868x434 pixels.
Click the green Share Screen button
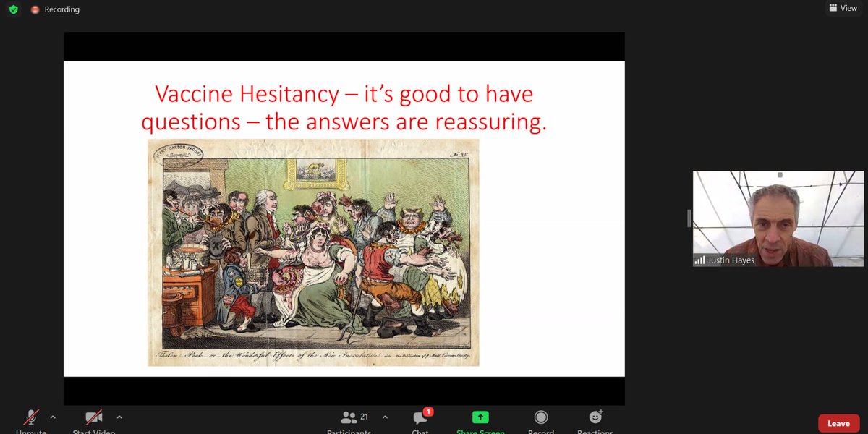(x=480, y=422)
